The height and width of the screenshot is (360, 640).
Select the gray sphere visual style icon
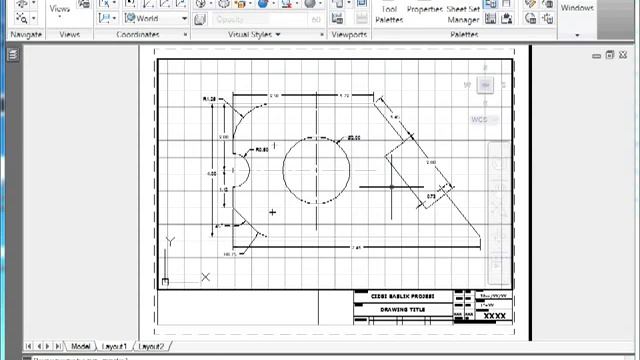point(310,4)
